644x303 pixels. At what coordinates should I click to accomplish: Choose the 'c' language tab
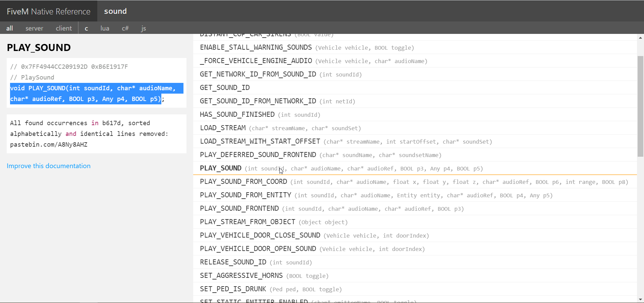pyautogui.click(x=86, y=28)
